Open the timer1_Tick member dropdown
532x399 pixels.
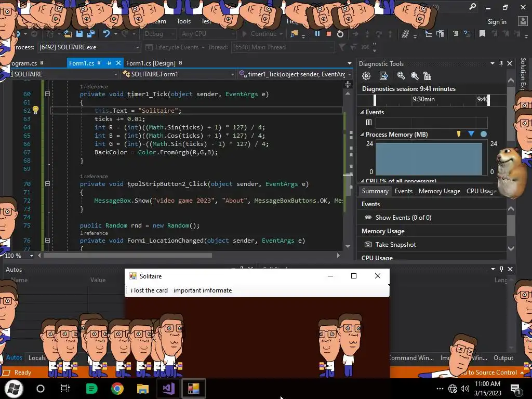(x=295, y=74)
